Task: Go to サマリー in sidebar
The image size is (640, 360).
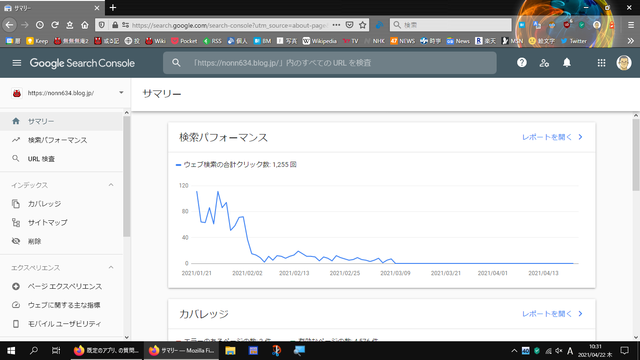Action: tap(61, 121)
